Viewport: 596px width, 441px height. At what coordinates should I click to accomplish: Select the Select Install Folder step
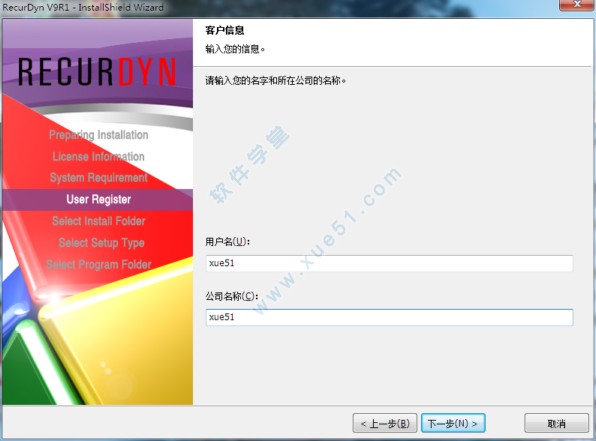tap(98, 221)
